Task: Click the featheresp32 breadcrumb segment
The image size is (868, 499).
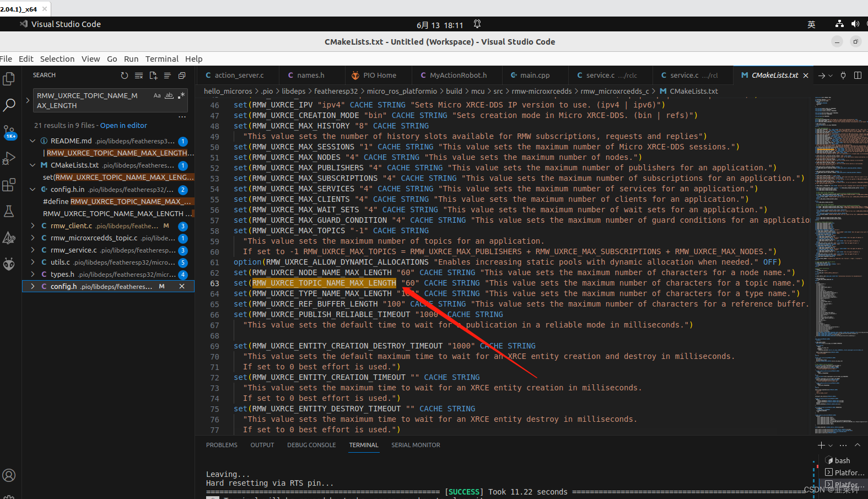Action: pyautogui.click(x=336, y=92)
